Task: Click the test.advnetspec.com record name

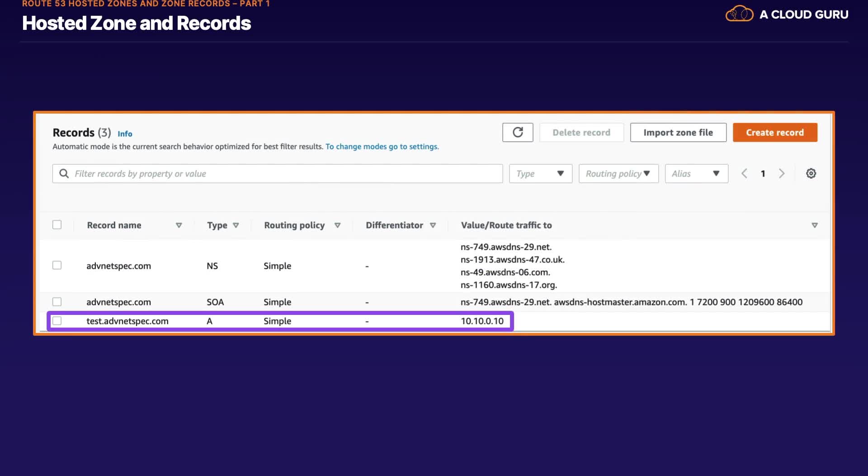Action: coord(127,321)
